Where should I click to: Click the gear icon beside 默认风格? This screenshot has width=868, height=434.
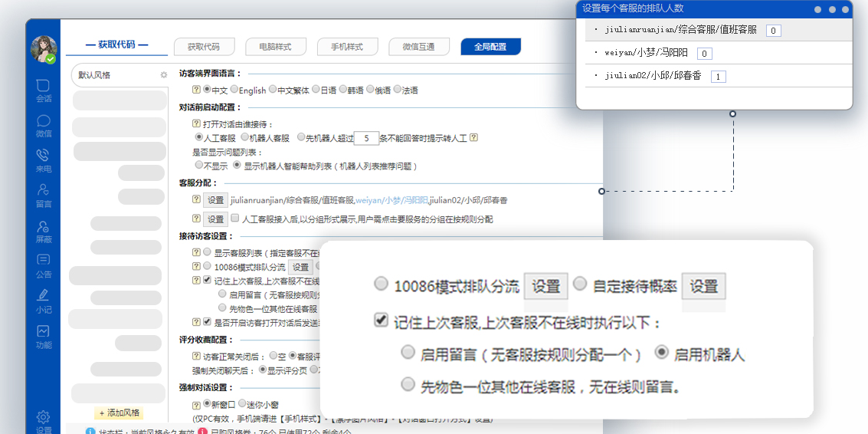[x=163, y=75]
